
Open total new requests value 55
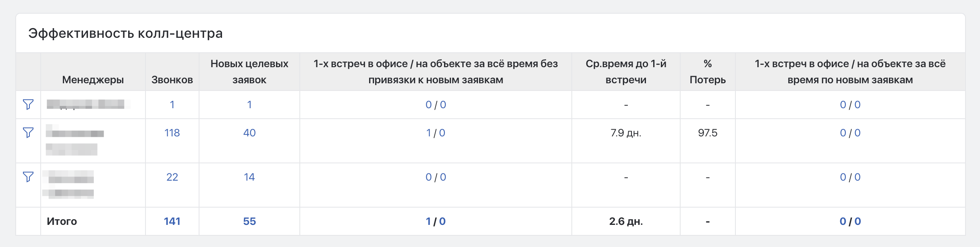tap(249, 221)
